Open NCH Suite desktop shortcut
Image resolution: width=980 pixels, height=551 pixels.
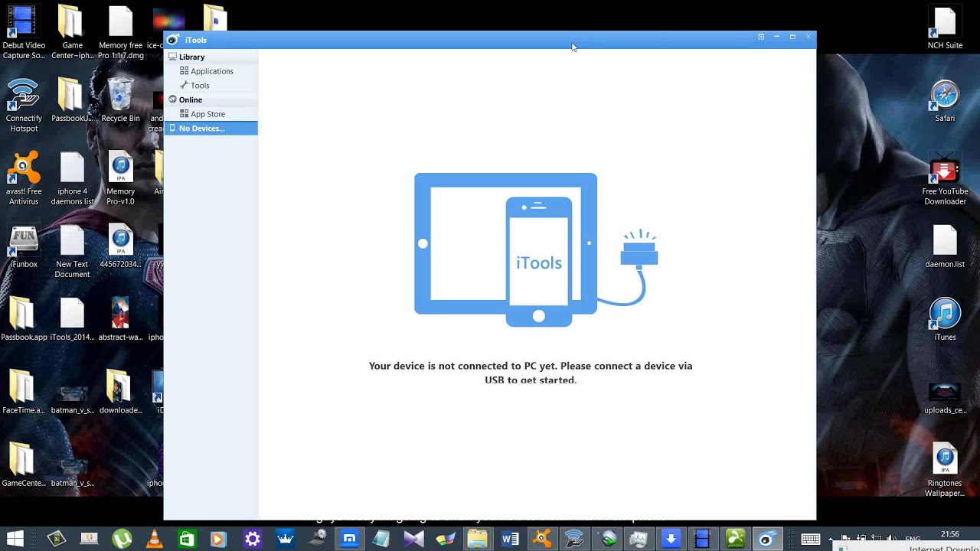coord(945,28)
